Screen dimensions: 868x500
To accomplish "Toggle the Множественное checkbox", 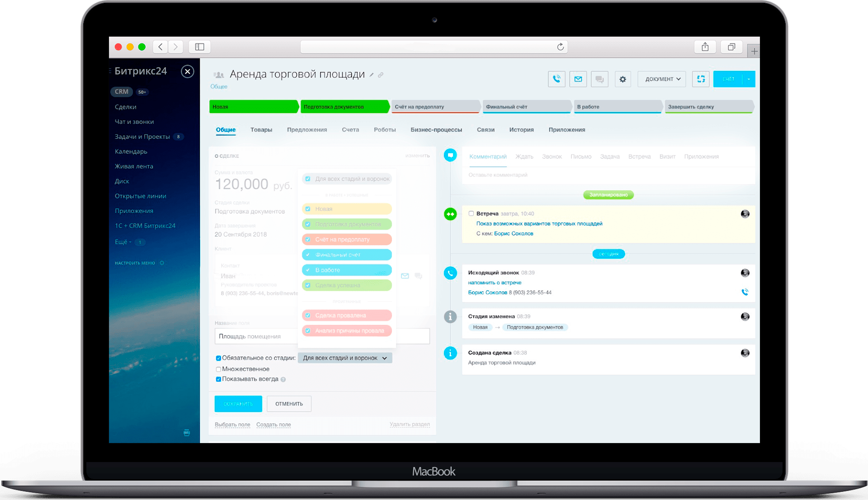I will click(217, 369).
